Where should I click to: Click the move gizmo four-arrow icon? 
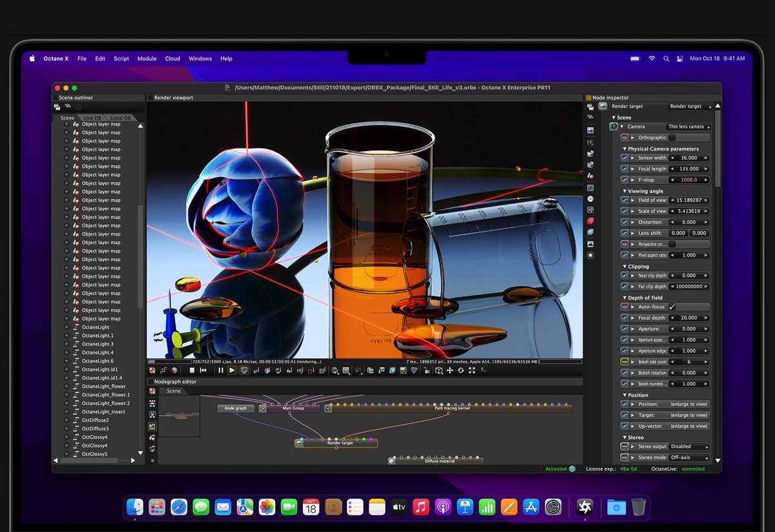click(449, 371)
